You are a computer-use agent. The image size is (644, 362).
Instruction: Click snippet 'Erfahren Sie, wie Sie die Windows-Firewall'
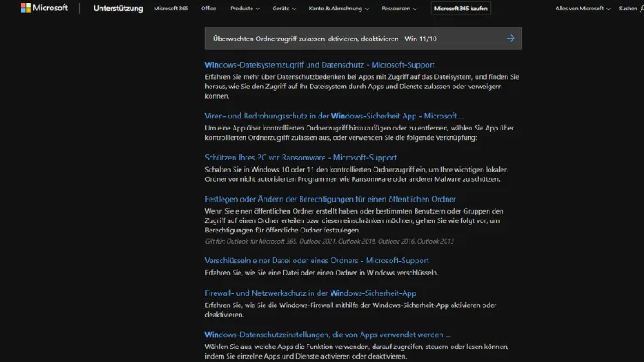(x=350, y=310)
